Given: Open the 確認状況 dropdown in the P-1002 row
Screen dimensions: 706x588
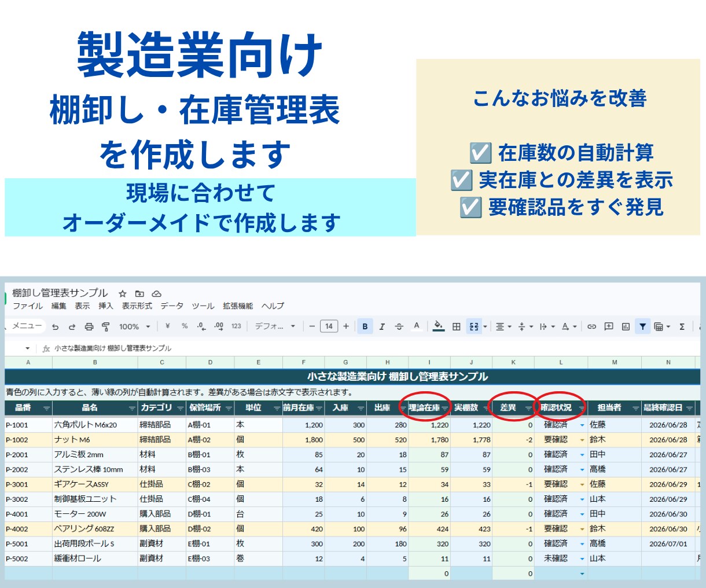Looking at the screenshot, I should coord(582,440).
